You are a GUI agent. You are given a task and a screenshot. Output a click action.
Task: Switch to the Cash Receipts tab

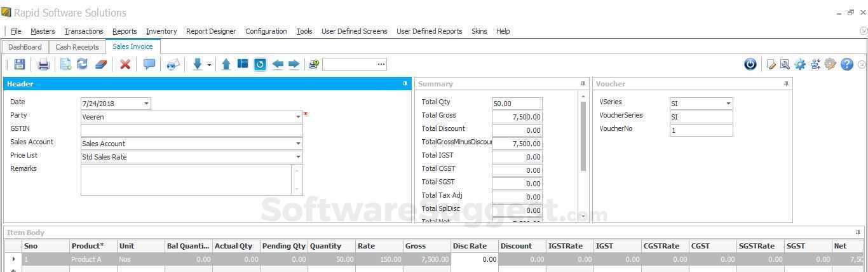click(77, 47)
